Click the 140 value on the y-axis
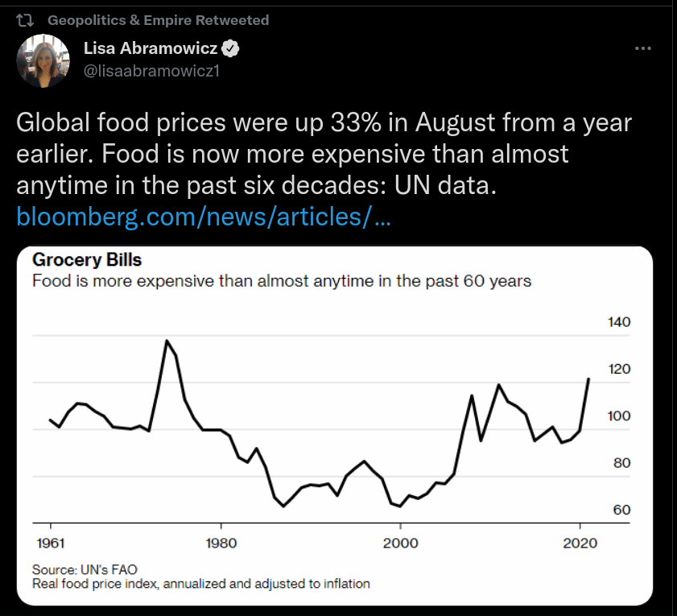The height and width of the screenshot is (616, 677). pos(618,322)
